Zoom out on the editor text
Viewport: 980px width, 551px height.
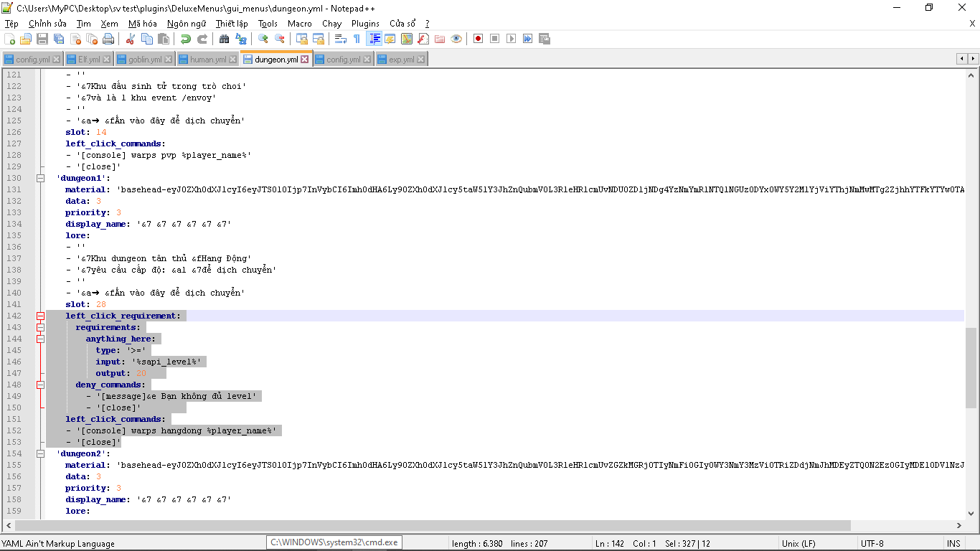click(280, 39)
